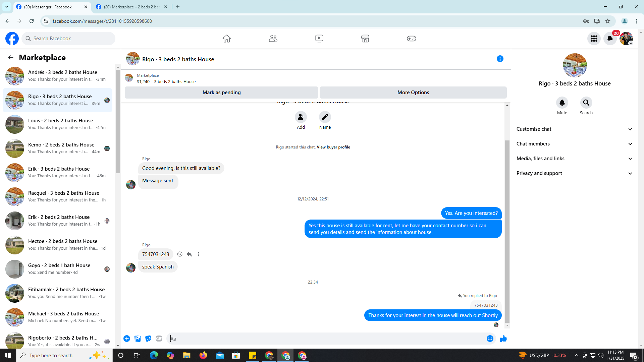Open the $1,240 – 3 beds listing link

pyautogui.click(x=166, y=82)
